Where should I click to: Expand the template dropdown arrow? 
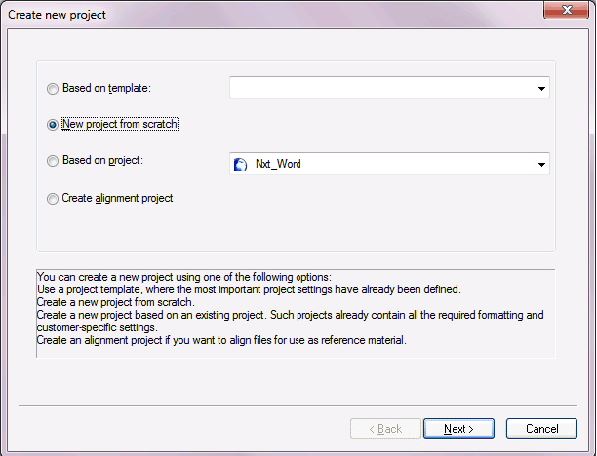tap(541, 89)
